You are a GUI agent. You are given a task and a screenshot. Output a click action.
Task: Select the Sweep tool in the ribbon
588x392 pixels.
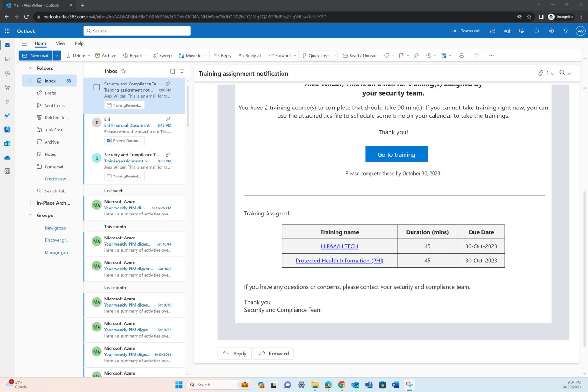[x=162, y=55]
